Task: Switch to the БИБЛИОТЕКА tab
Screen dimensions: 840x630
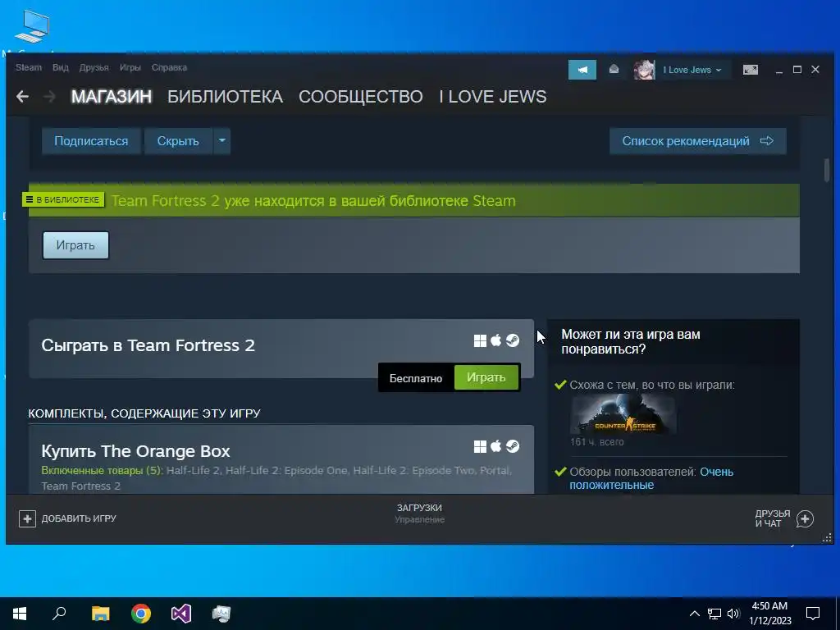Action: coord(225,97)
